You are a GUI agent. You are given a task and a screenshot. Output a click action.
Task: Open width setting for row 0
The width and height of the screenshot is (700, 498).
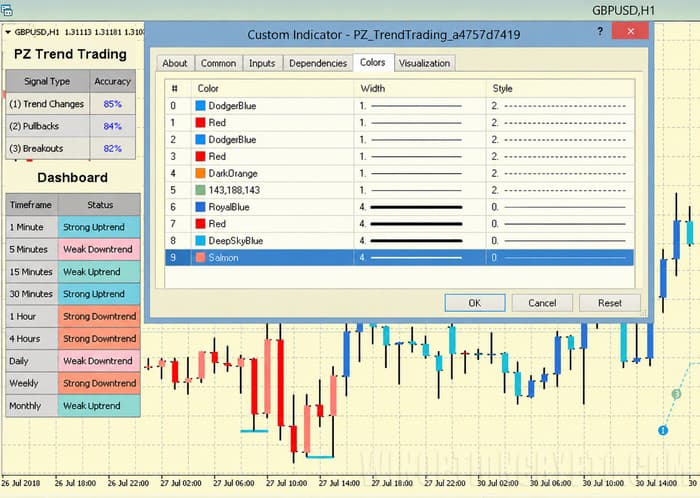point(420,106)
